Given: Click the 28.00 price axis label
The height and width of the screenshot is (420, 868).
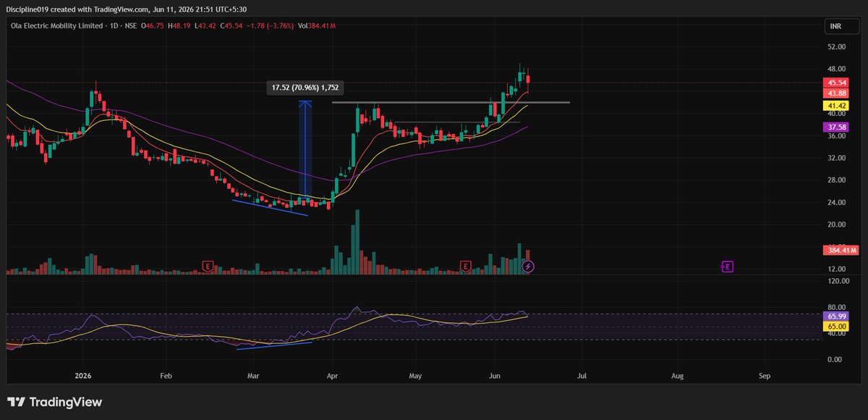Looking at the screenshot, I should 837,180.
